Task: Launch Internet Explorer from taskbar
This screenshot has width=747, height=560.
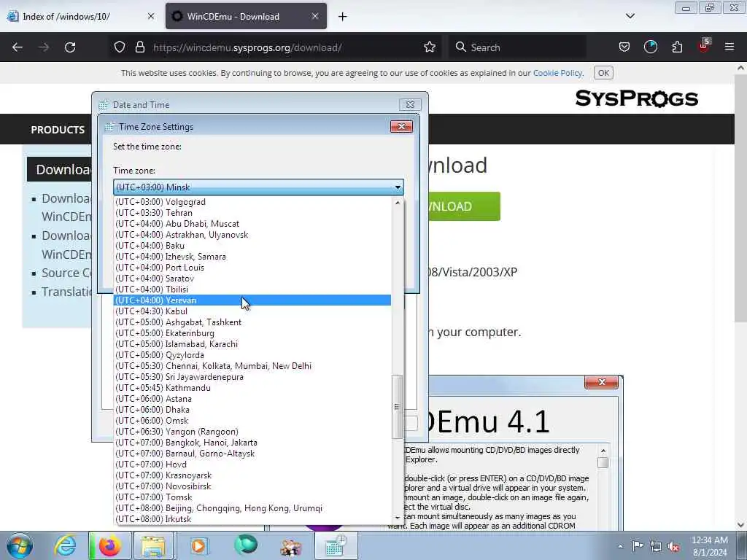Action: pos(65,545)
